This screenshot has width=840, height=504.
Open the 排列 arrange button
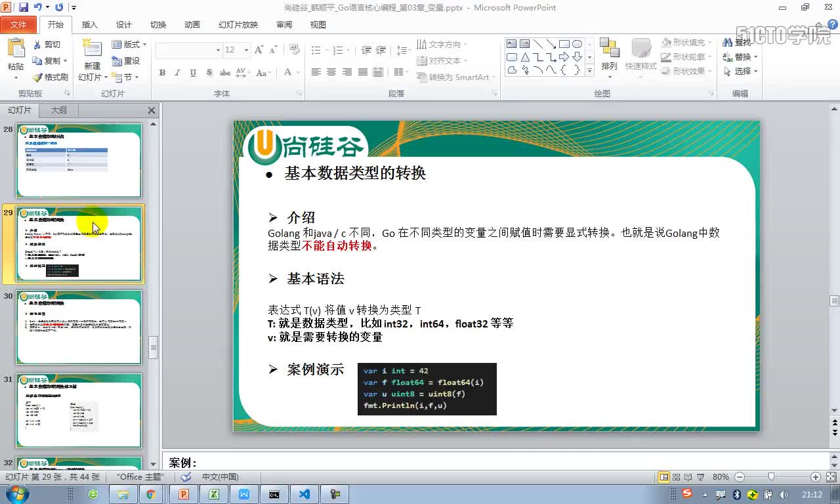point(610,59)
